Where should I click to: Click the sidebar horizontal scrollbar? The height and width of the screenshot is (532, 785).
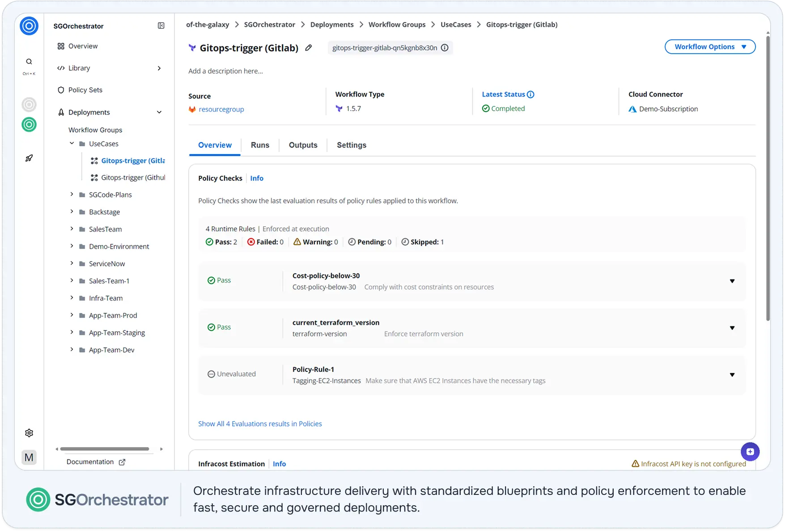coord(105,449)
